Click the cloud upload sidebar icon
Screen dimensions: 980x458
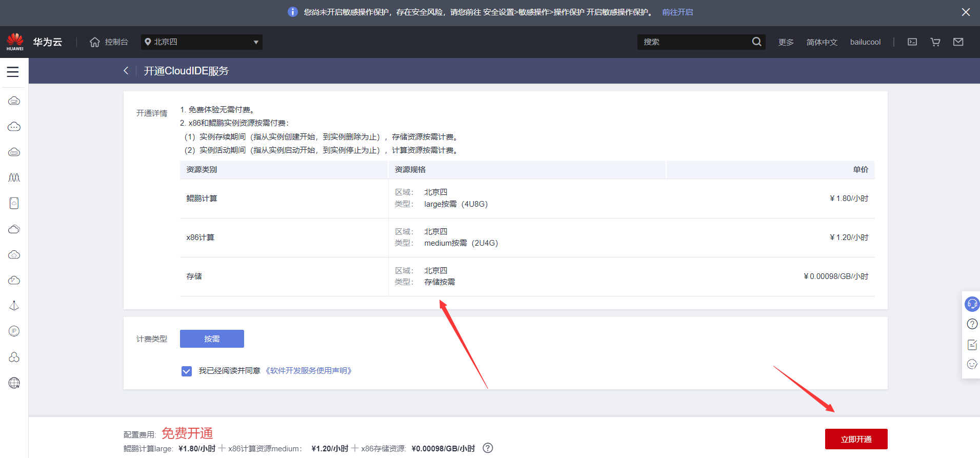pos(14,254)
